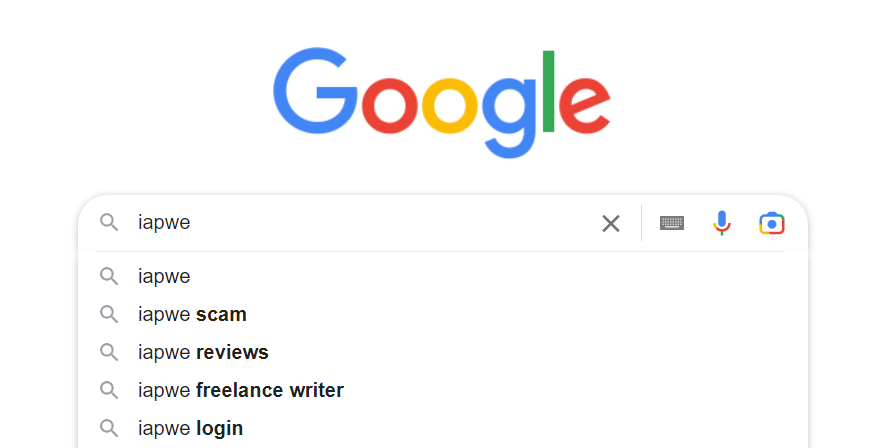The height and width of the screenshot is (448, 891).
Task: Click the magnifier icon beside 'iapwe reviews'
Action: [x=109, y=352]
